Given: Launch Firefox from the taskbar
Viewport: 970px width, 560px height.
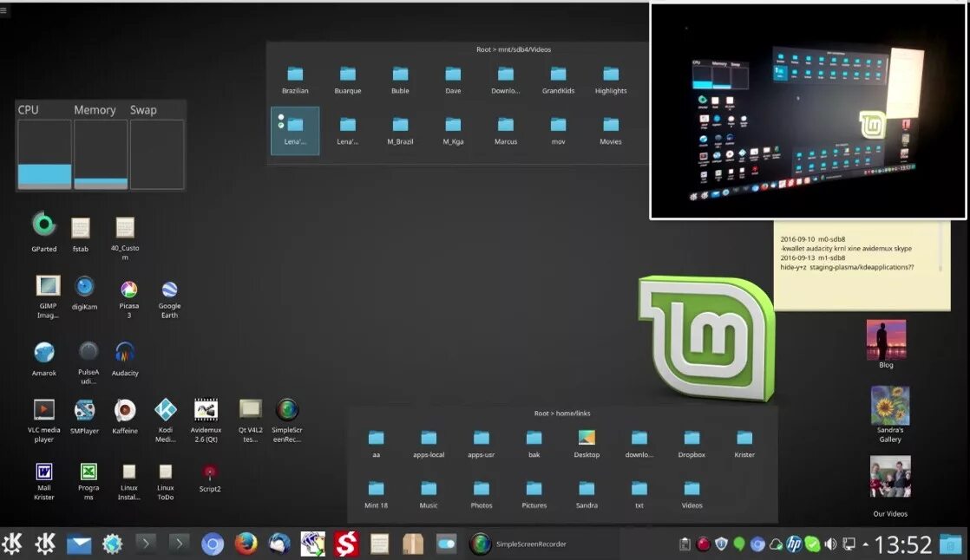Looking at the screenshot, I should click(x=246, y=544).
